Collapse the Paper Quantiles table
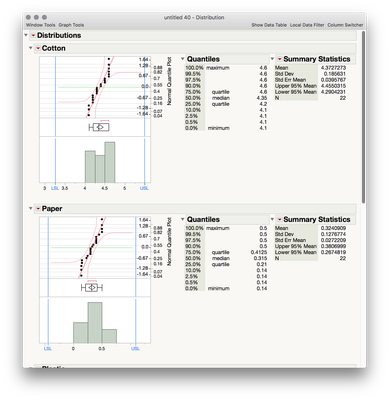Screen dimensions: 389x400 [x=183, y=219]
